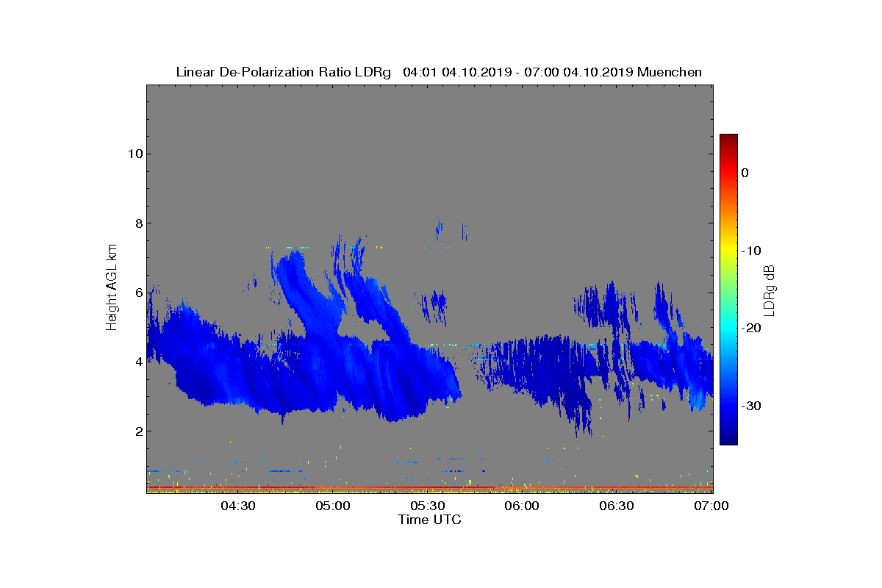Image resolution: width=882 pixels, height=588 pixels.
Task: Click the "06:00" time tick label
Action: (x=523, y=506)
